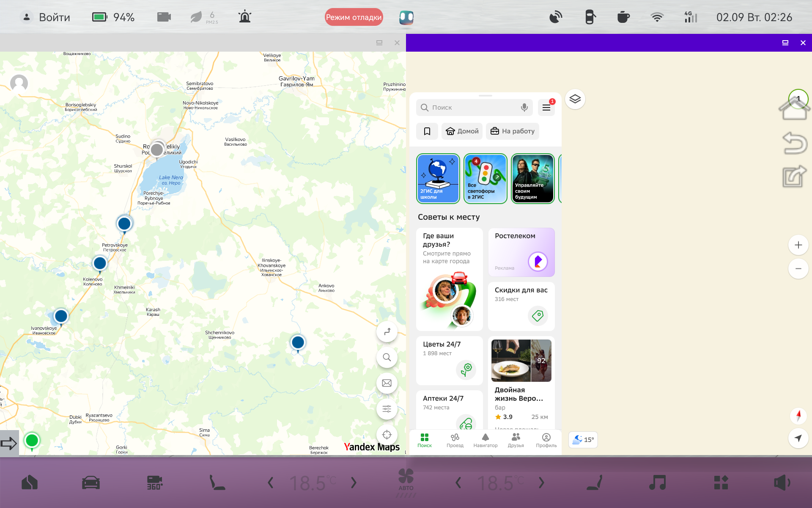This screenshot has width=812, height=508.
Task: Open the voice assistant robot icon
Action: (406, 17)
